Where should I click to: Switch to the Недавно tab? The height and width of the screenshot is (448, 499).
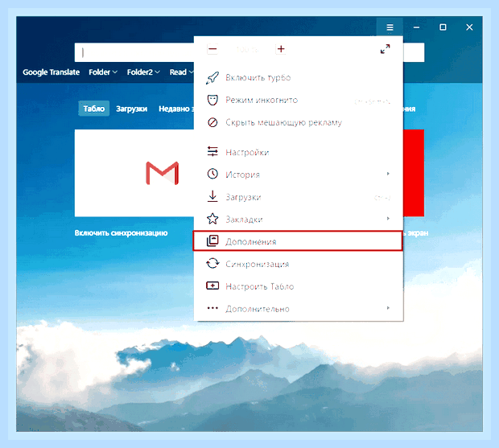[176, 109]
